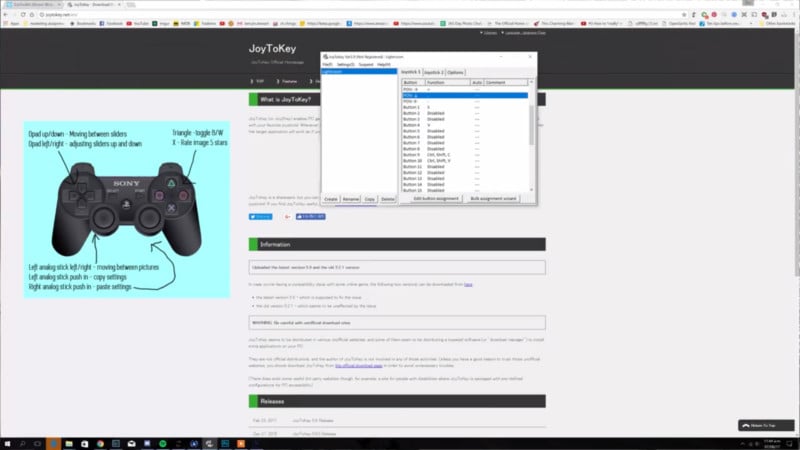Click the Facebook Like button

pyautogui.click(x=310, y=217)
